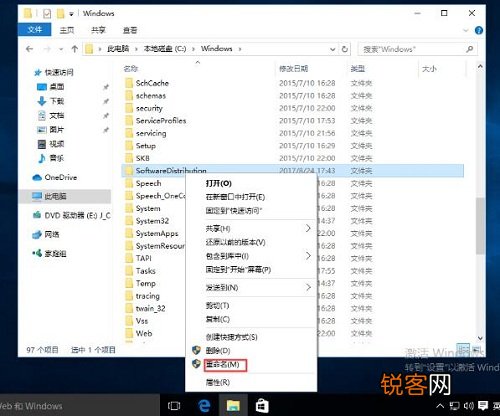The image size is (500, 416).
Task: Select the servicing folder
Action: click(x=151, y=133)
